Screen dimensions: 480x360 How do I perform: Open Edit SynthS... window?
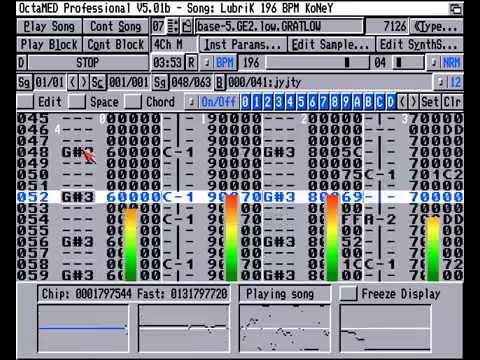pos(419,44)
